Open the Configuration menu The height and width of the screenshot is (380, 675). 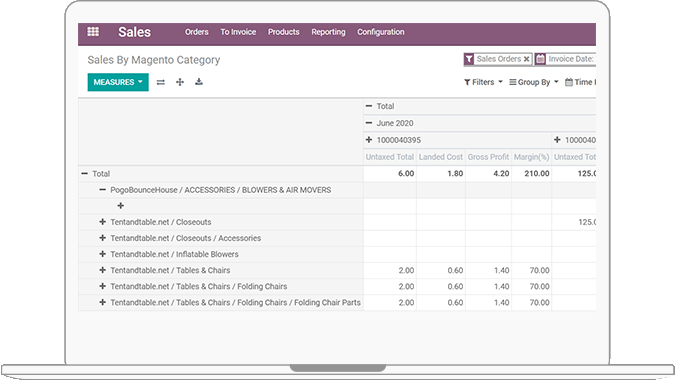[381, 32]
